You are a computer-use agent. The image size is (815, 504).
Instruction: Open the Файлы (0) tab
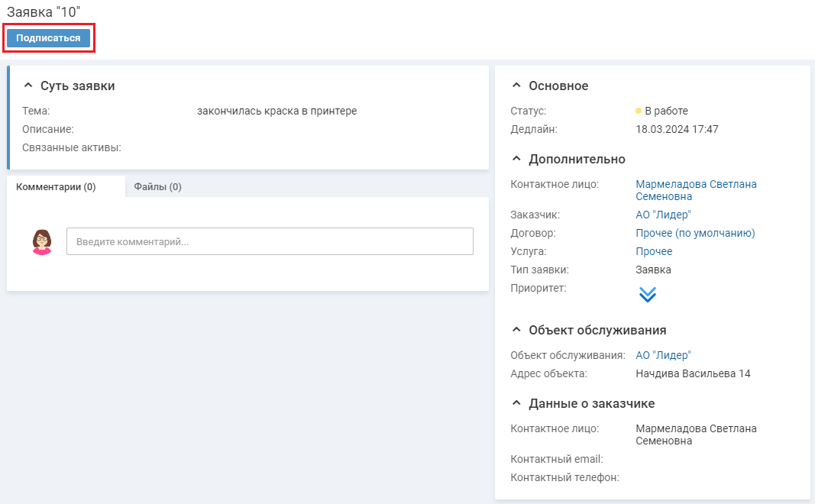click(x=157, y=186)
